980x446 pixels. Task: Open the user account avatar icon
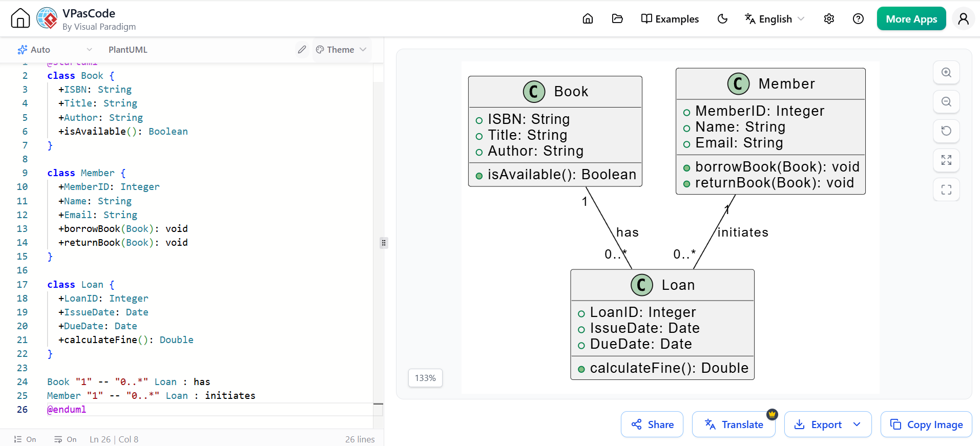click(x=963, y=19)
